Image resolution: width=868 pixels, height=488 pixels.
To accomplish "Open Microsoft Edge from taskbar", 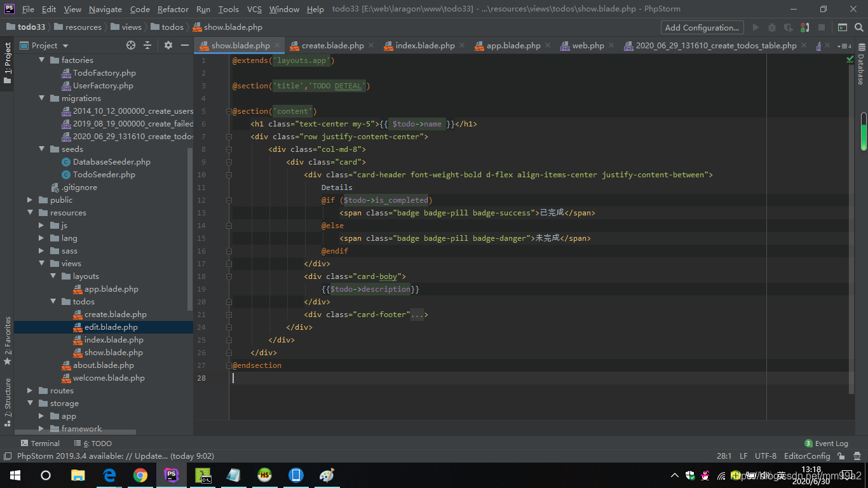I will click(x=109, y=475).
